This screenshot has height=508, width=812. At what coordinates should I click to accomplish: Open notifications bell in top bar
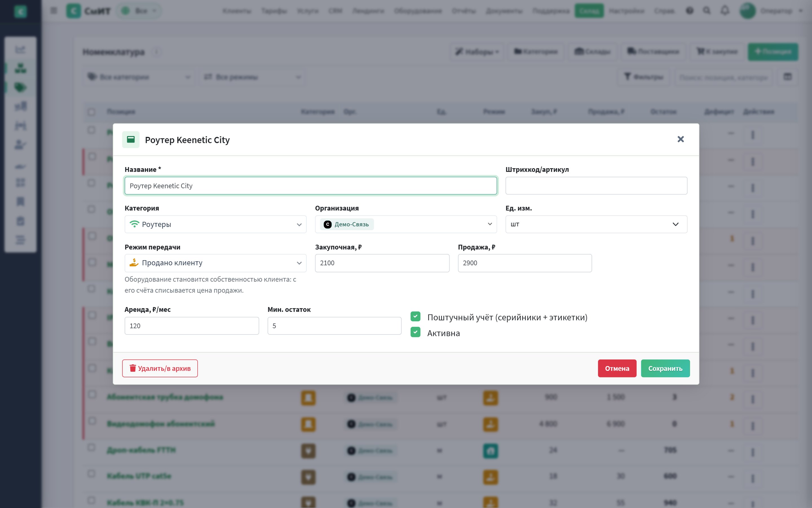tap(725, 11)
